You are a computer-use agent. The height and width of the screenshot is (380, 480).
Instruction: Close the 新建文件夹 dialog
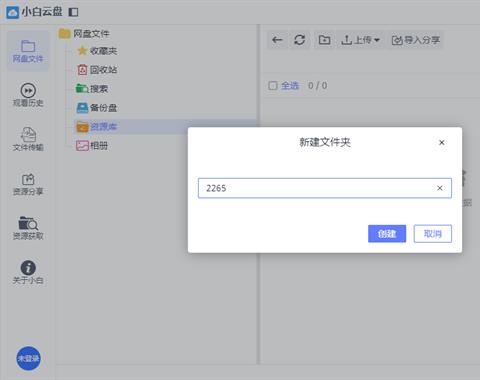click(442, 142)
